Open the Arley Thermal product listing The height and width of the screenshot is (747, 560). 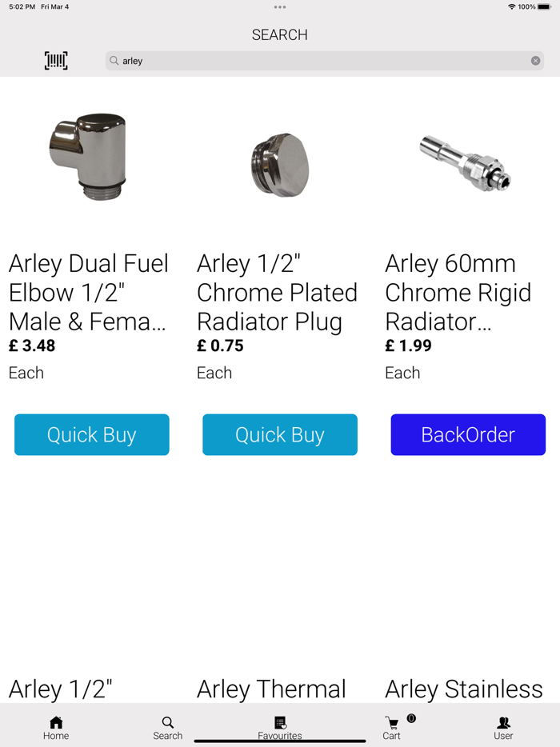[272, 689]
